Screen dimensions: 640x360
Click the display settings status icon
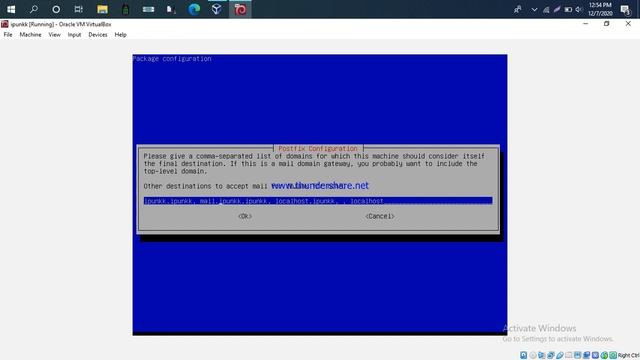click(x=578, y=355)
